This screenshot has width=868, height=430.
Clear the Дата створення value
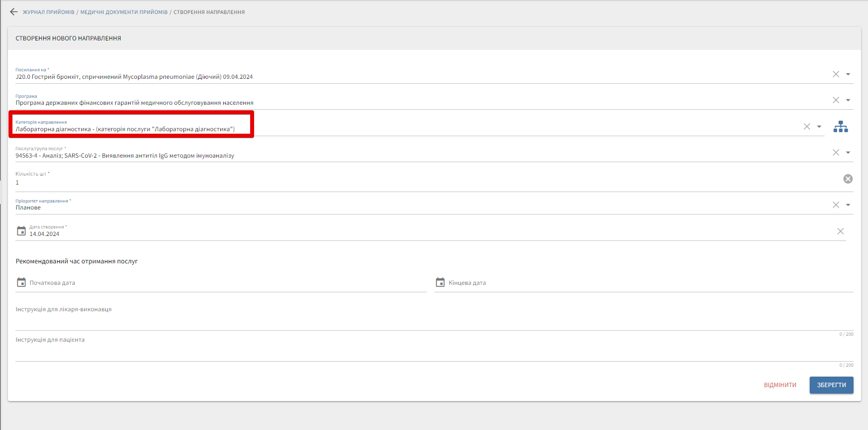point(840,231)
